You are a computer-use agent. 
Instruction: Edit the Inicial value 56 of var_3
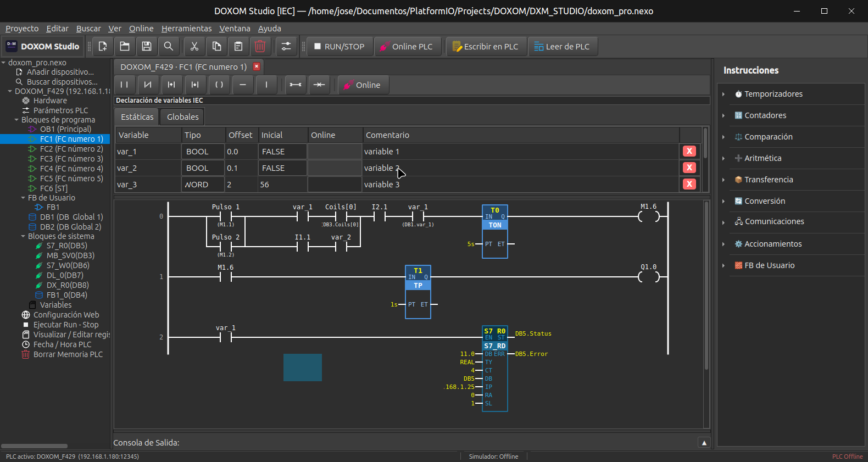pyautogui.click(x=282, y=185)
